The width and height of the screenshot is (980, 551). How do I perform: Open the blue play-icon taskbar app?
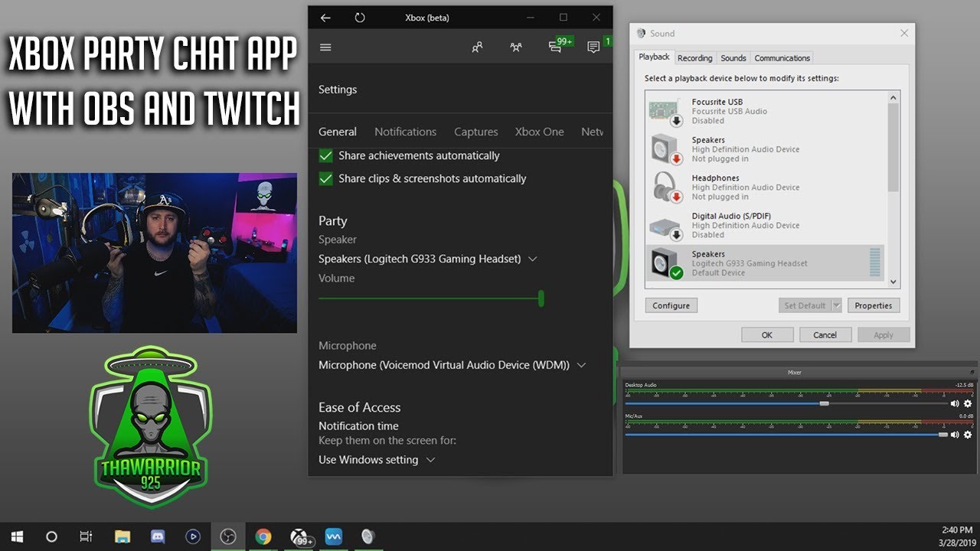193,536
